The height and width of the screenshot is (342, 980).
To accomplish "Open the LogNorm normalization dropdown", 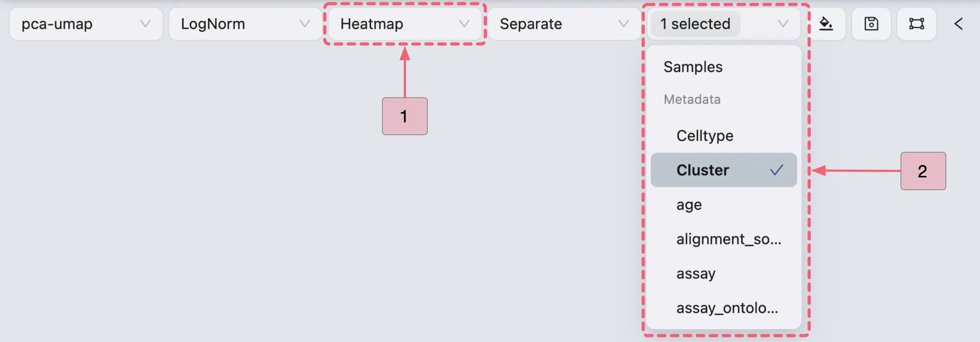I will (244, 24).
